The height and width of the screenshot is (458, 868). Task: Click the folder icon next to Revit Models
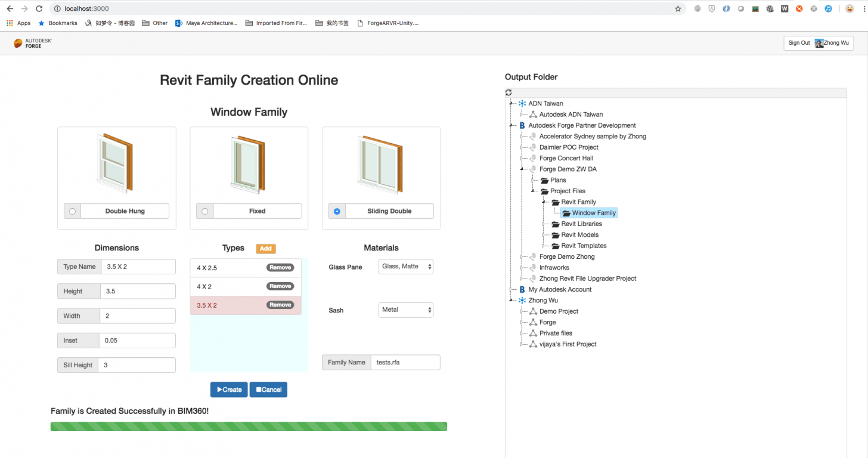pos(554,234)
